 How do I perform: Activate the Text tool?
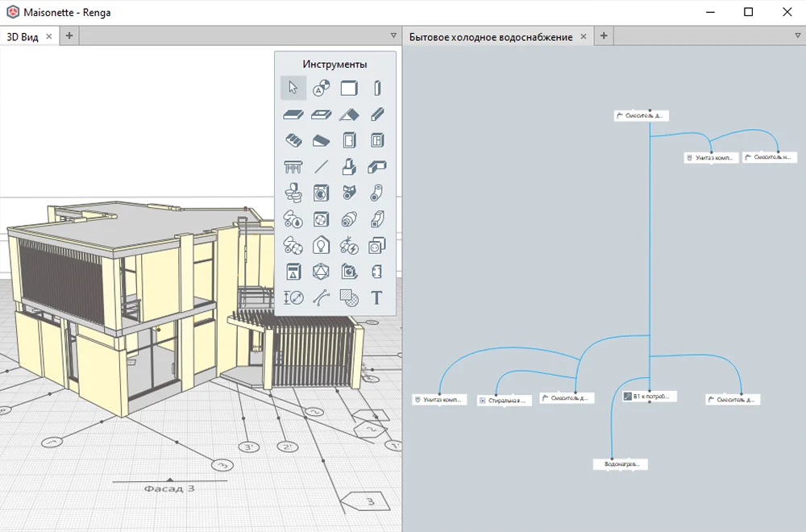[376, 297]
